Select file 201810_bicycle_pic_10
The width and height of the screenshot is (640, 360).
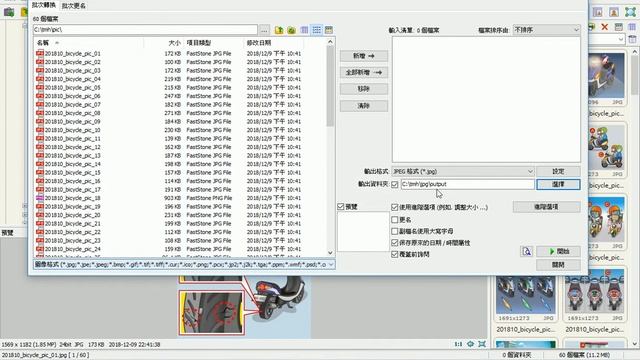[72, 130]
